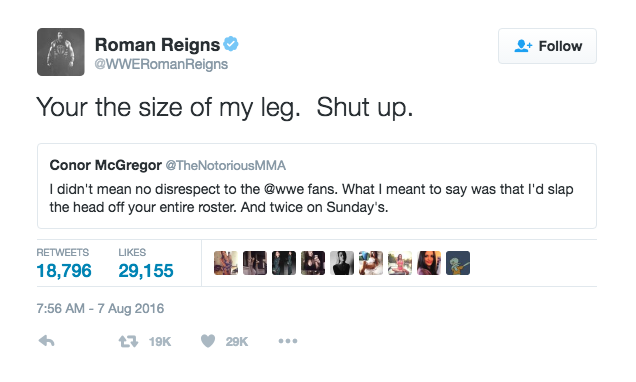Open Roman Reigns profile avatar
The width and height of the screenshot is (636, 382).
[61, 52]
